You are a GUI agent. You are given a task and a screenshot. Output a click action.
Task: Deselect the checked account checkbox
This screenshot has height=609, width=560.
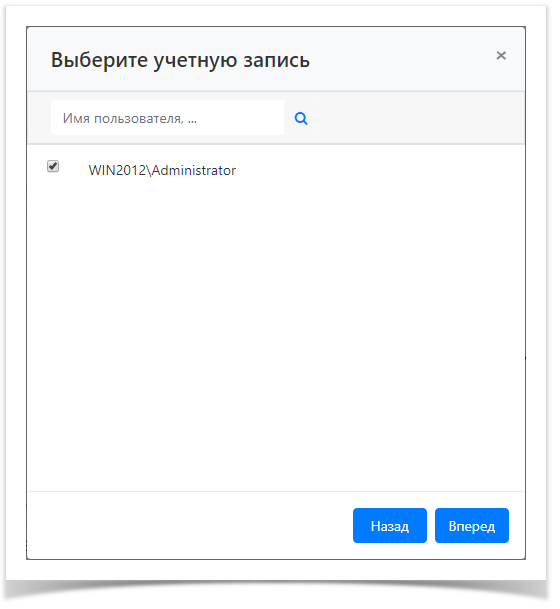tap(53, 166)
